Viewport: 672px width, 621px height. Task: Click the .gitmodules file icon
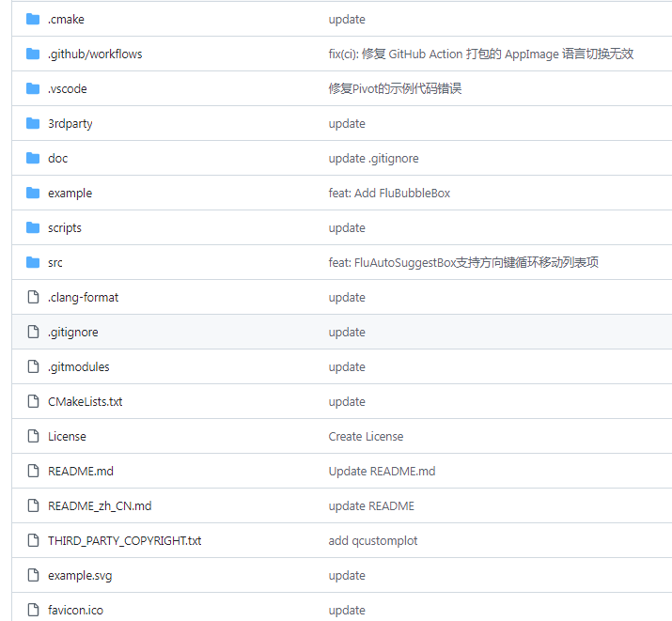click(33, 366)
